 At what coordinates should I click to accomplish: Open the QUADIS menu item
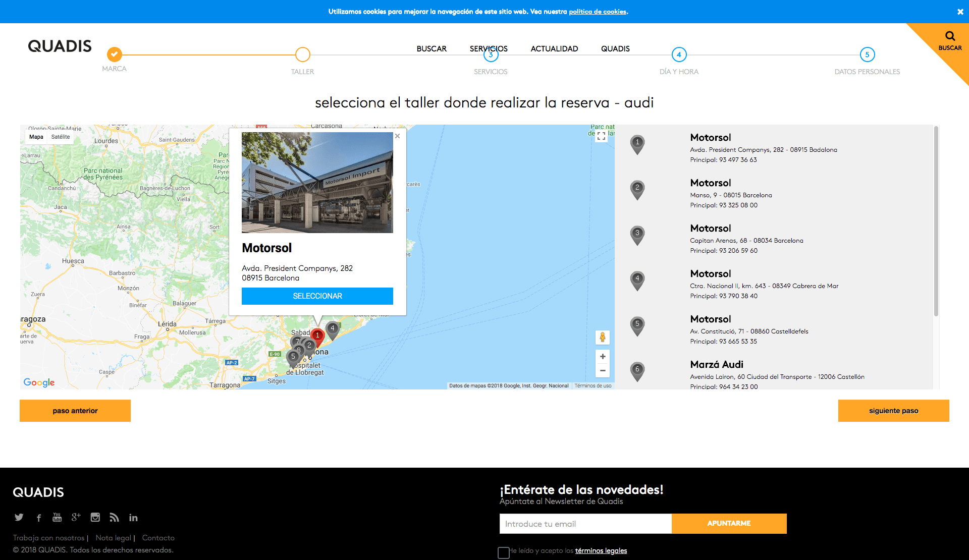pos(615,49)
